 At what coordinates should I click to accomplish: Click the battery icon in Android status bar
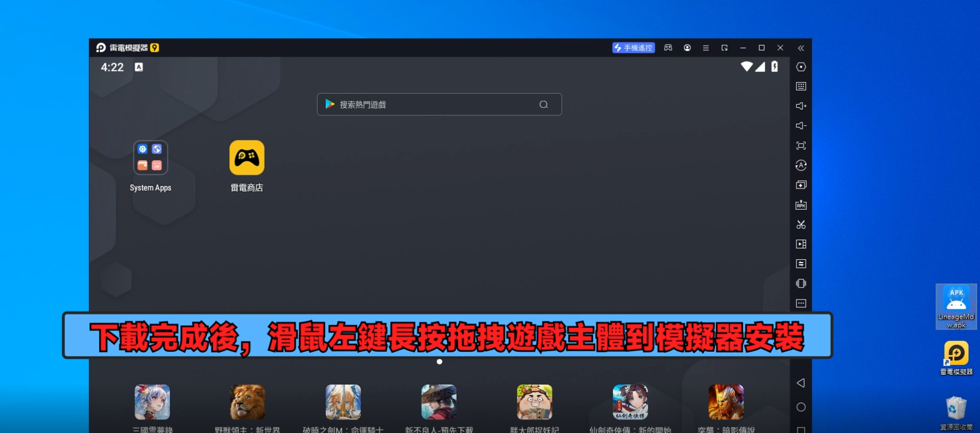(x=775, y=66)
